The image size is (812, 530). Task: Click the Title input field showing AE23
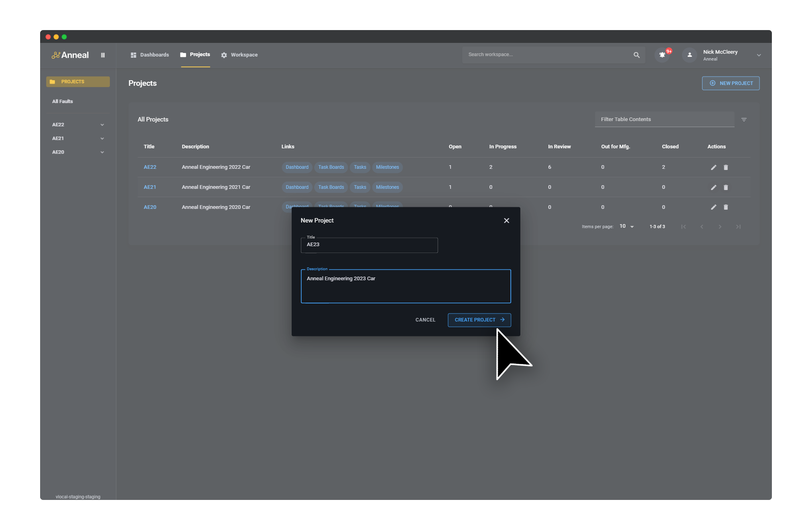click(369, 245)
